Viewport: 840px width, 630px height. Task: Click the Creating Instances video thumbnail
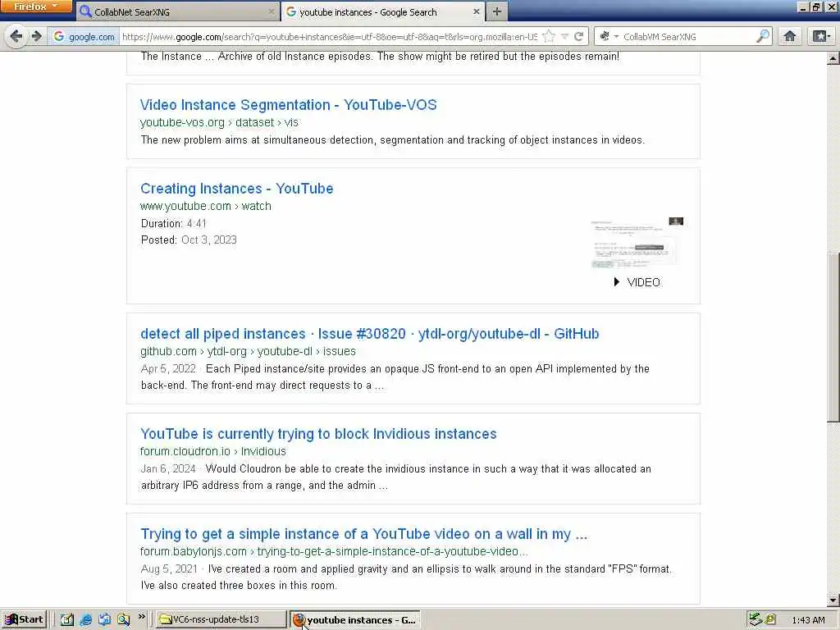637,243
